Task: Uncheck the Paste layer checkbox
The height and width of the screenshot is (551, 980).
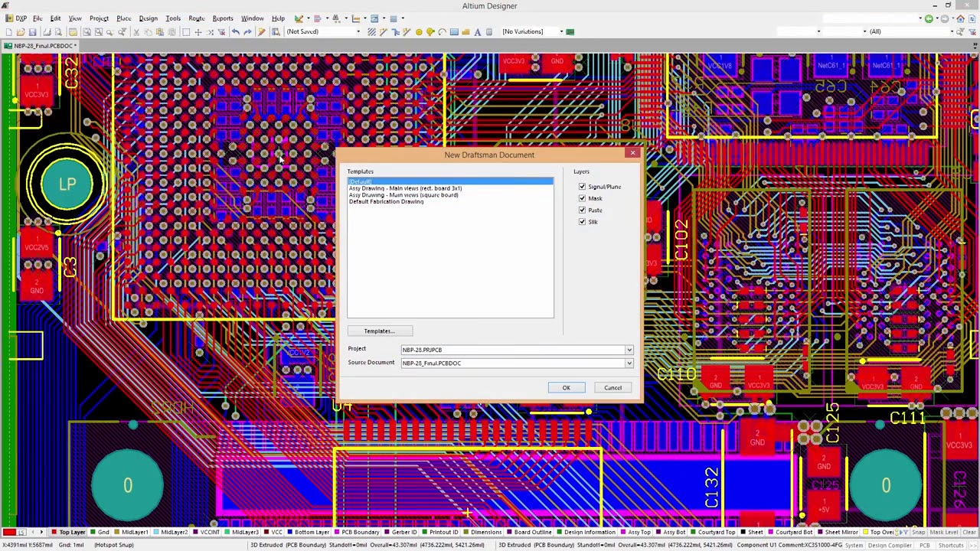Action: click(582, 210)
